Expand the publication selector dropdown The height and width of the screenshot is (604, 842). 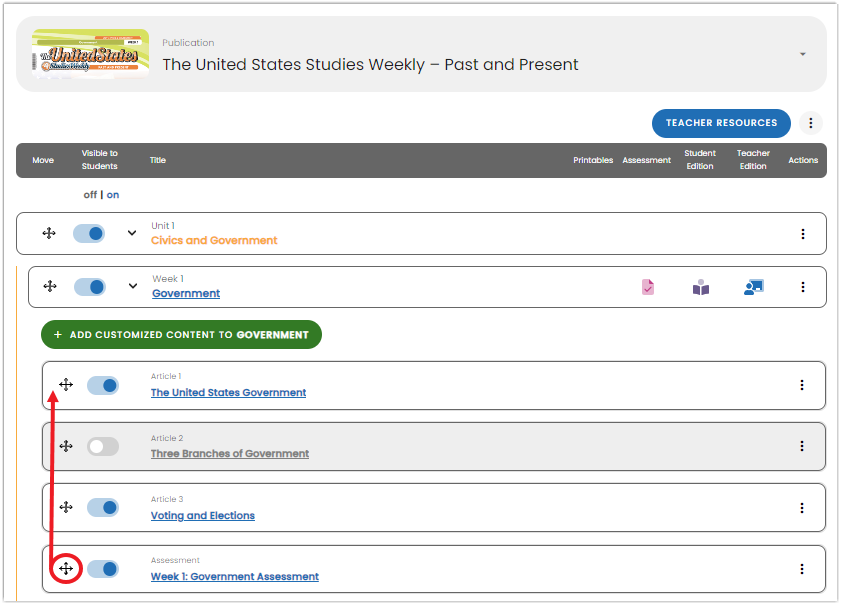(x=802, y=54)
